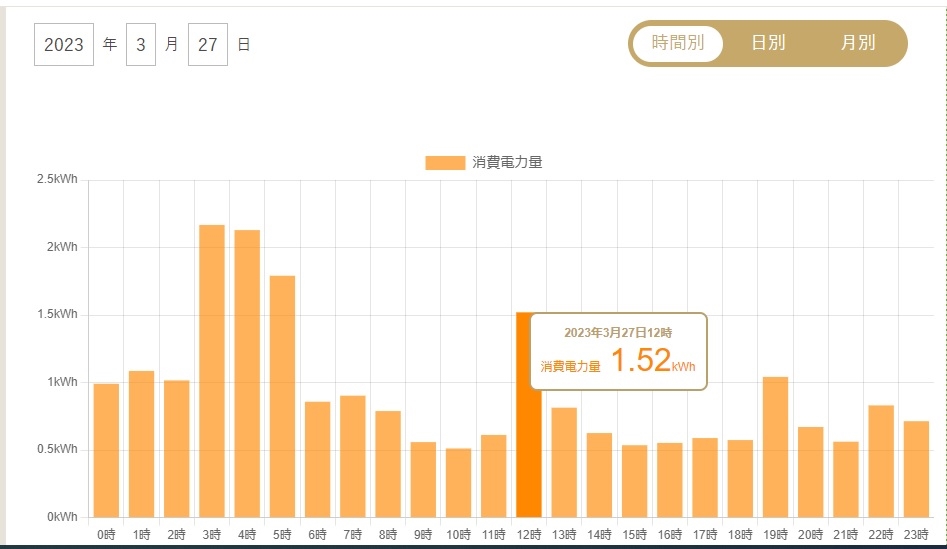Click the tooltip value 1.52 kWh
The height and width of the screenshot is (549, 947).
[x=653, y=360]
